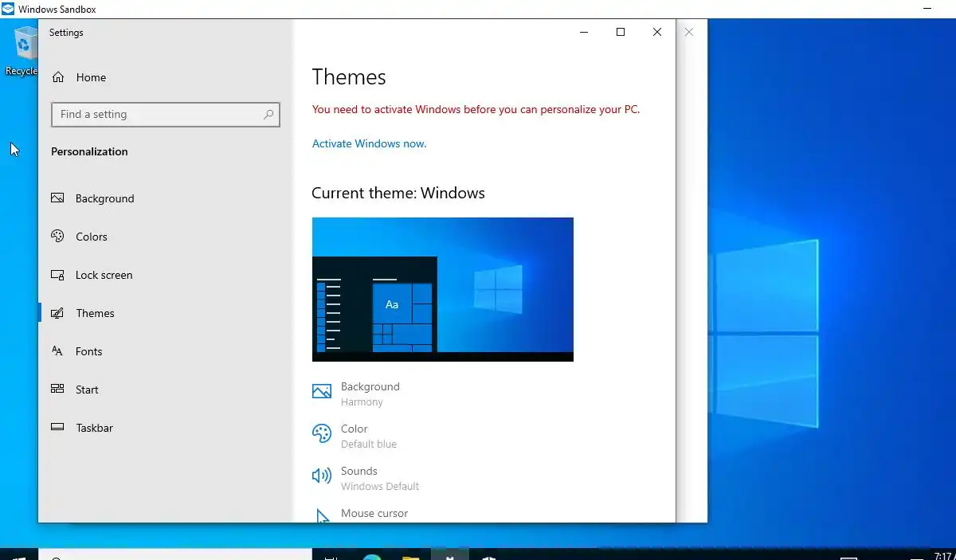Click the current theme preview image
956x560 pixels.
[442, 289]
